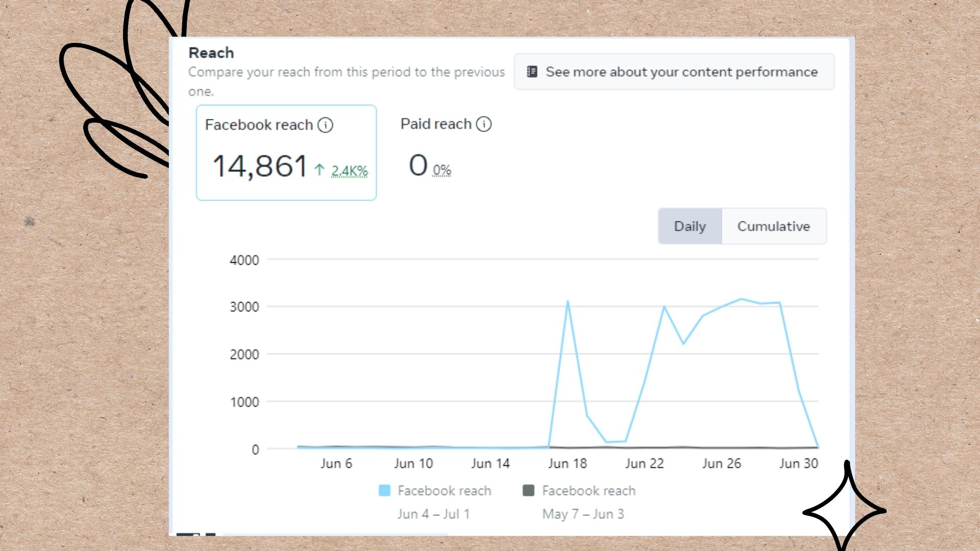
Task: Select the Paid reach metric
Action: [435, 124]
